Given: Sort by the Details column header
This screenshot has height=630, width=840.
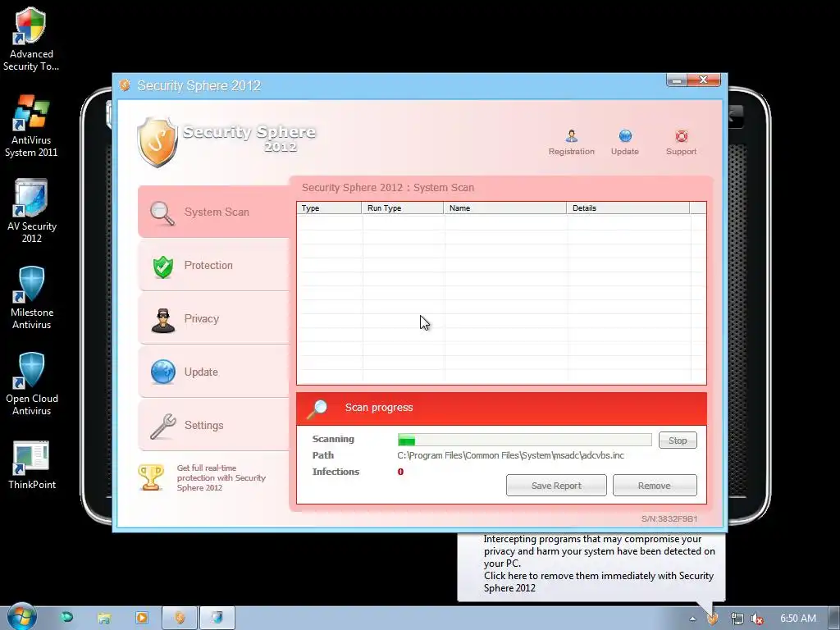Looking at the screenshot, I should (x=628, y=208).
